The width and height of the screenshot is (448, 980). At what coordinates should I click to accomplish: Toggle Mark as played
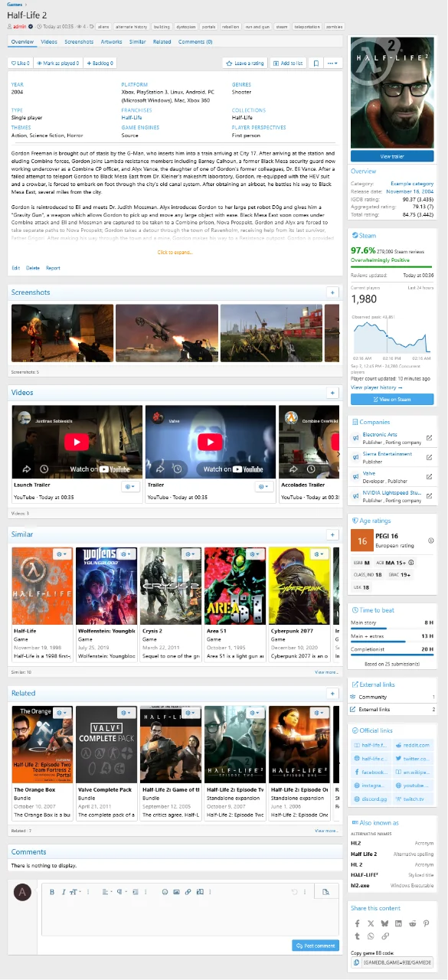[57, 64]
